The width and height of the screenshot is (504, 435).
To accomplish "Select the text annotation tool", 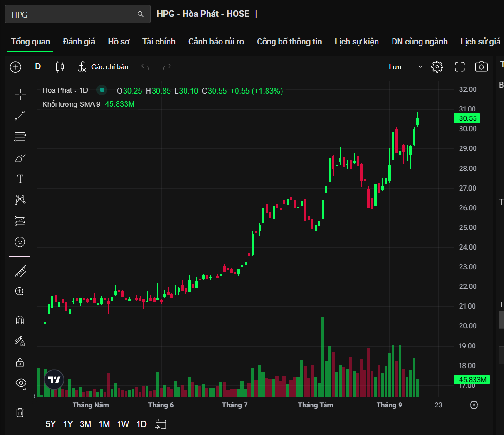I will pyautogui.click(x=20, y=178).
